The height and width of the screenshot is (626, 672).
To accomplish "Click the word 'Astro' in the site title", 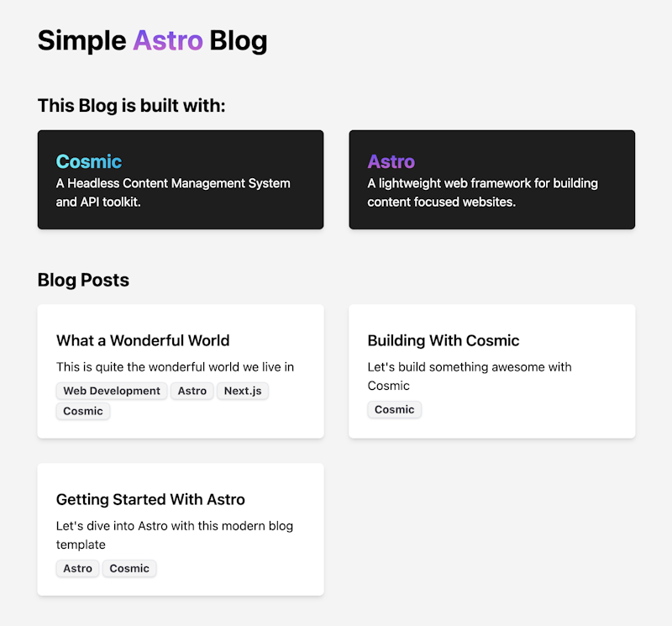I will (x=169, y=40).
